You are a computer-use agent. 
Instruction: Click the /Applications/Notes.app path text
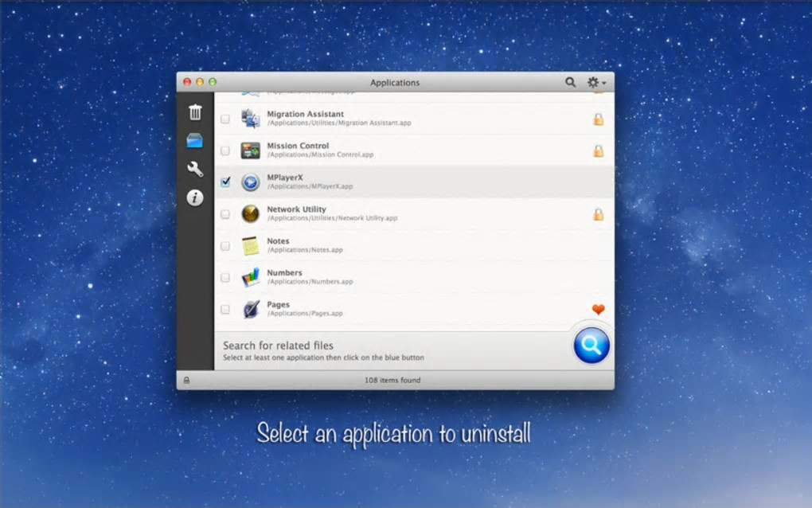(x=305, y=249)
